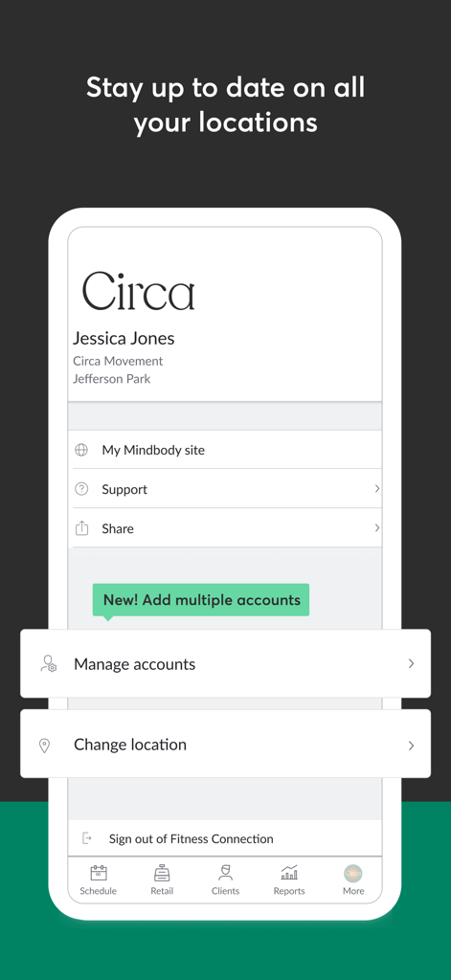
Task: Click the Share upload icon
Action: pyautogui.click(x=81, y=528)
